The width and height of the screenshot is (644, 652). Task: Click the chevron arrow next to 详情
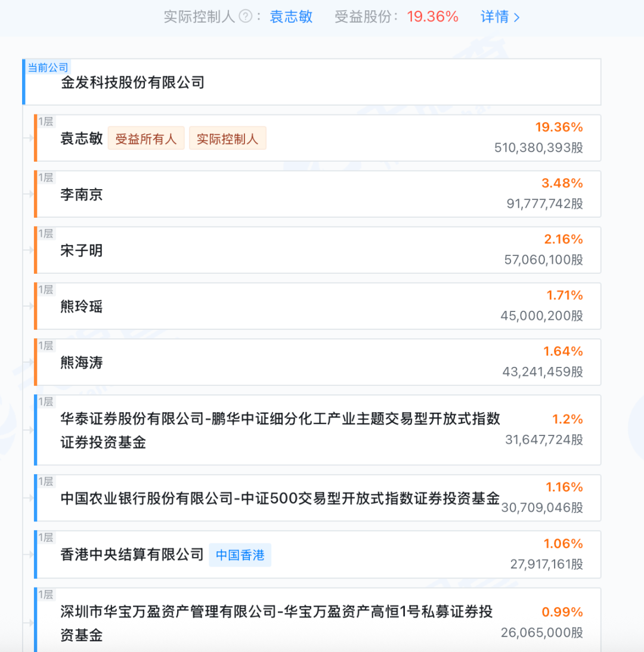click(x=517, y=17)
